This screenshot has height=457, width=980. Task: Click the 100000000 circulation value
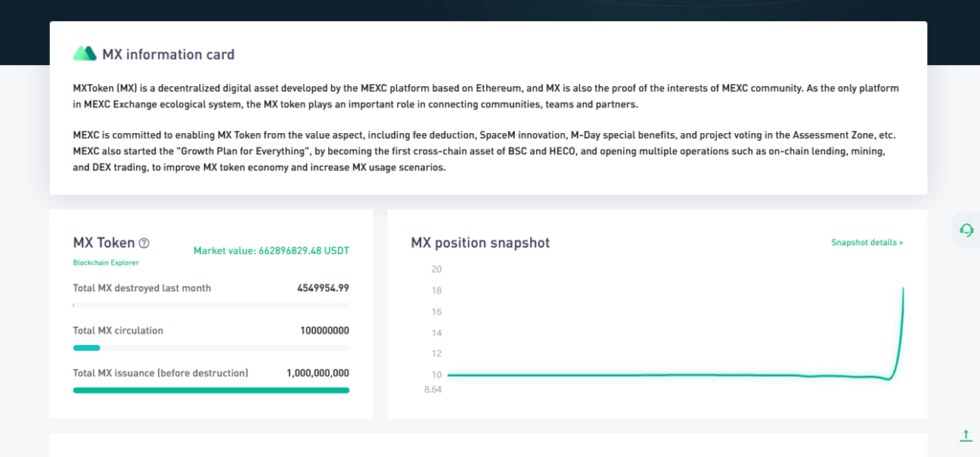pyautogui.click(x=323, y=331)
